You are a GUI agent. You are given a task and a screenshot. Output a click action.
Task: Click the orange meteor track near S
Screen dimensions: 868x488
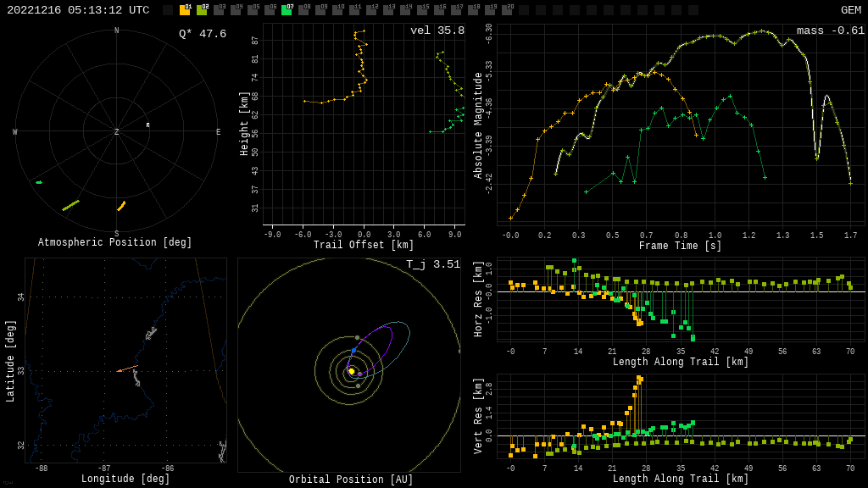[x=121, y=206]
